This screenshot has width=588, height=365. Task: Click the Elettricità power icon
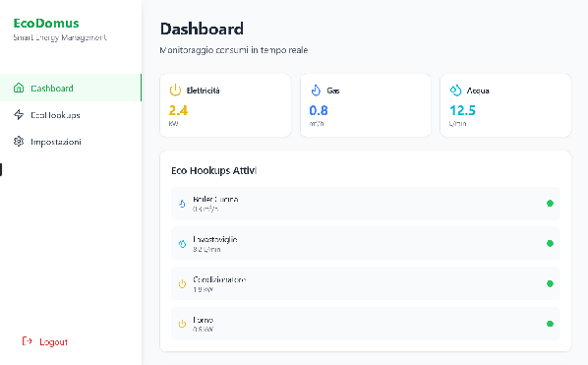(x=175, y=91)
